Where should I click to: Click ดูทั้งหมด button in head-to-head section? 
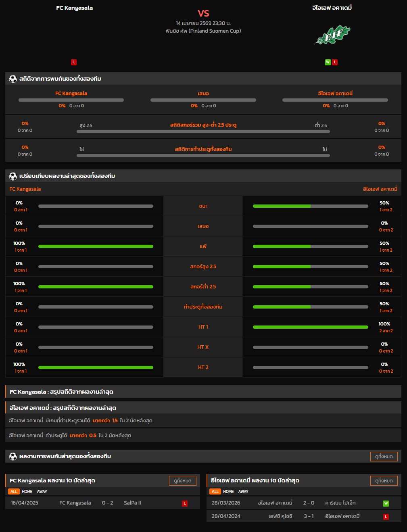coord(384,457)
